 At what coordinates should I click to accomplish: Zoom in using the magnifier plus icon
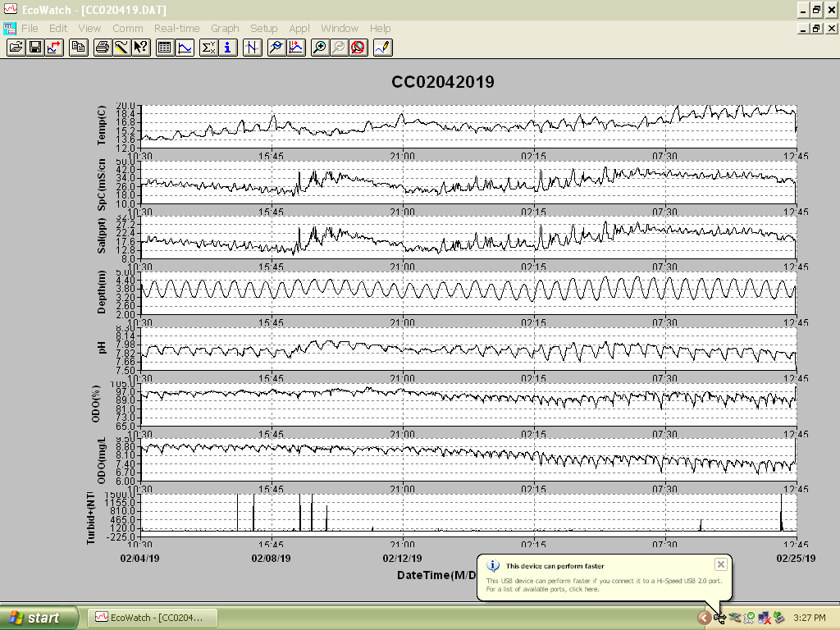point(319,48)
